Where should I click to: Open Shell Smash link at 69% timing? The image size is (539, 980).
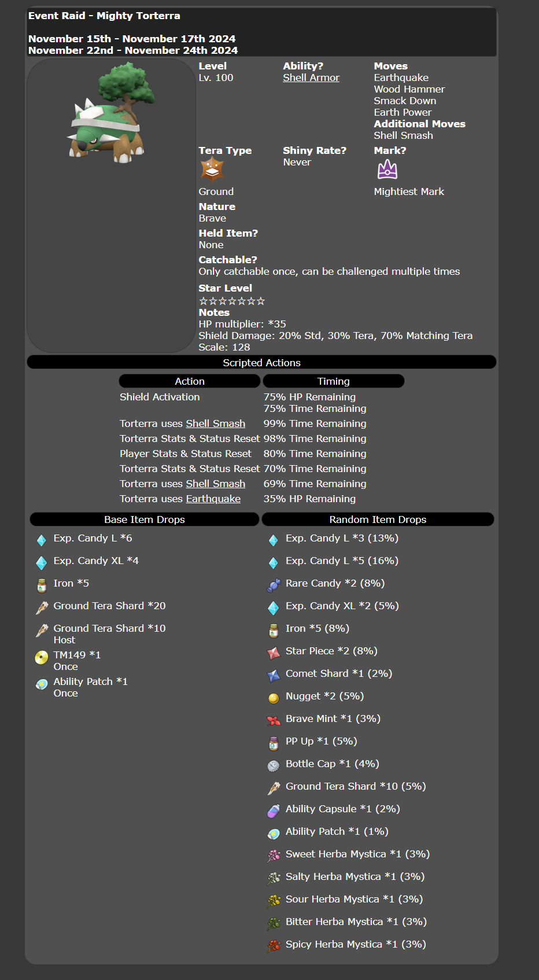215,484
